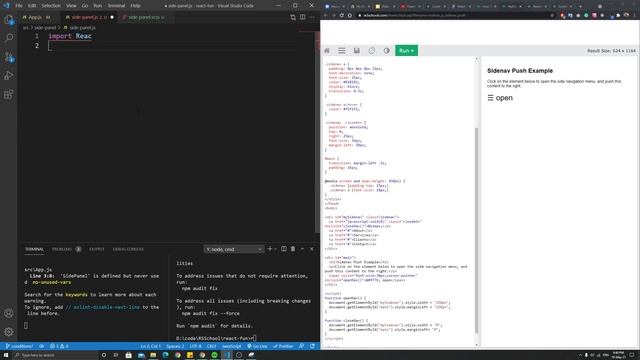Open Microsoft Store on the taskbar
This screenshot has height=360, width=640.
129,355
